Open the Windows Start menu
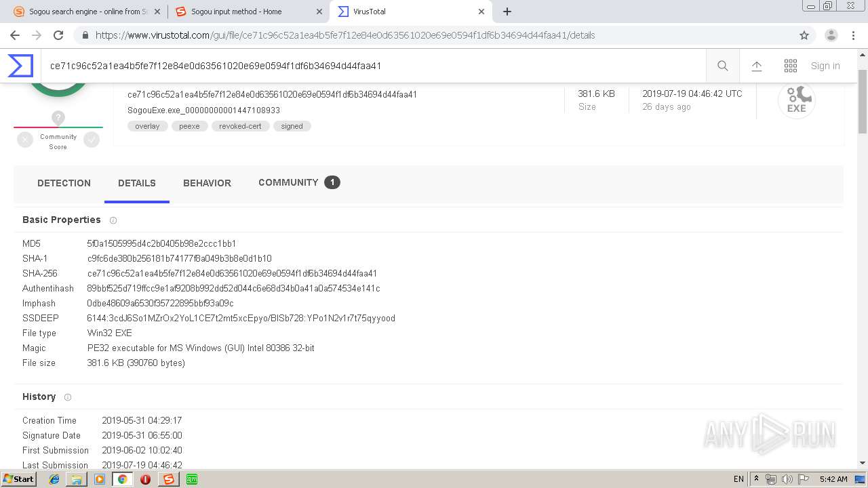The height and width of the screenshot is (488, 868). coord(18,479)
